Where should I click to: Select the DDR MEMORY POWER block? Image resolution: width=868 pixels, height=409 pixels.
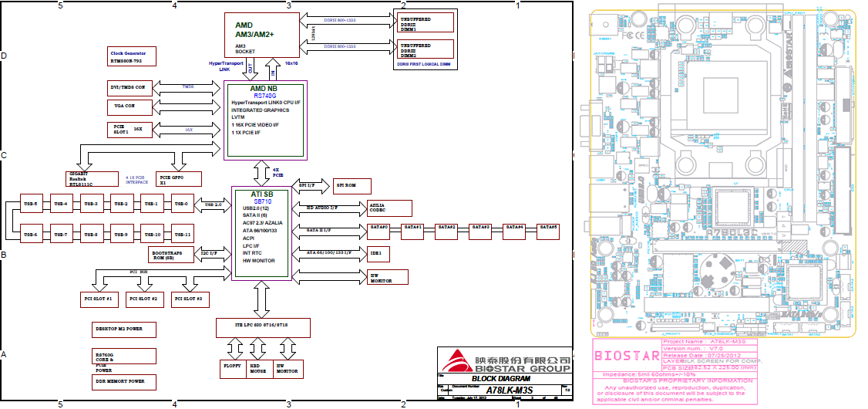[125, 382]
